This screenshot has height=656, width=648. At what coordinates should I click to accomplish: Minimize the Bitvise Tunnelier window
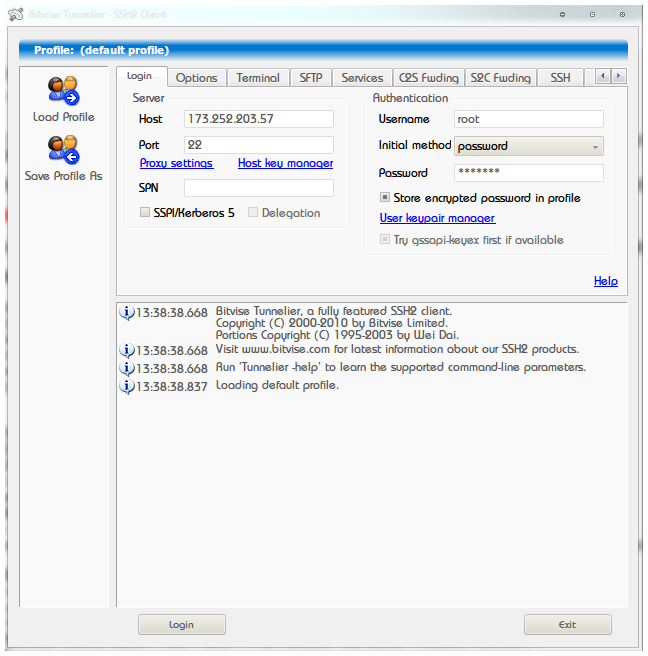562,15
